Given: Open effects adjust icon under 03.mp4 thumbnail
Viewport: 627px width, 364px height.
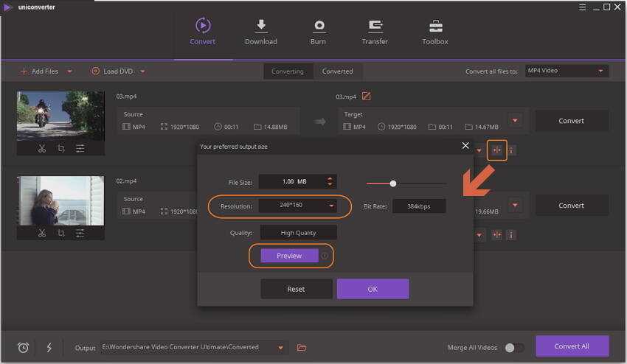Looking at the screenshot, I should [x=80, y=148].
